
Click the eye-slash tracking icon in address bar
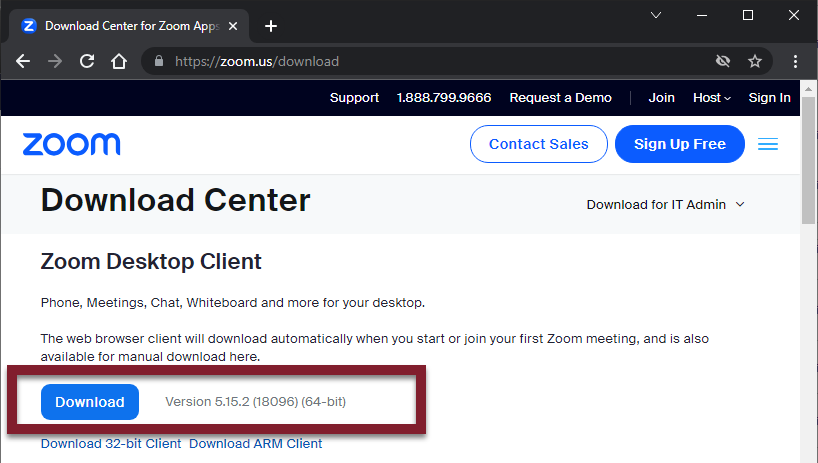coord(723,61)
